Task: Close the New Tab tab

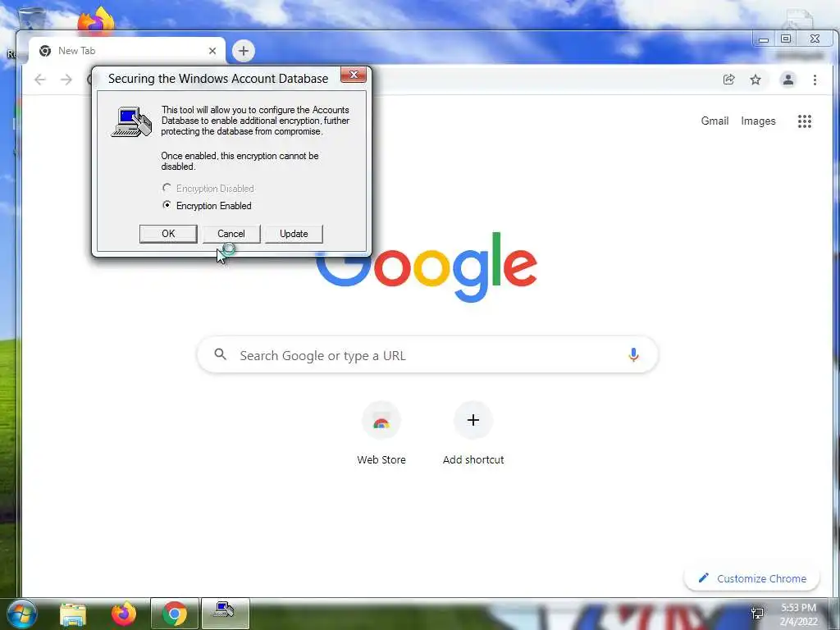Action: [212, 51]
